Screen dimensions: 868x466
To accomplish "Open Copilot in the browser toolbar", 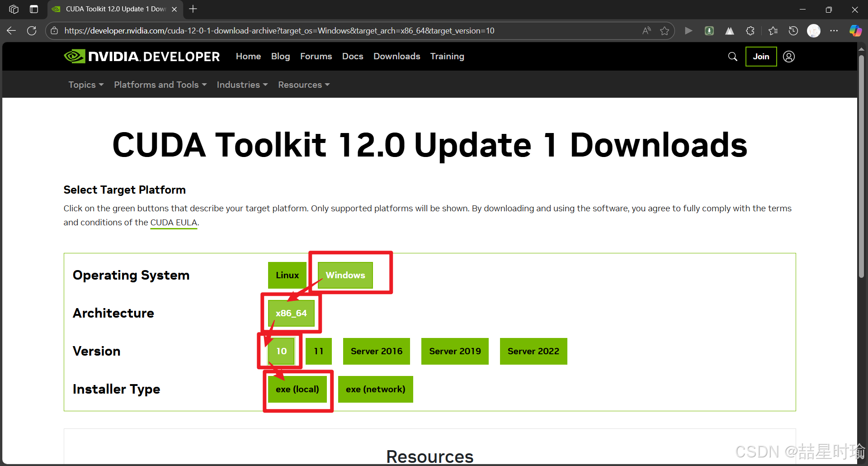I will pyautogui.click(x=855, y=30).
